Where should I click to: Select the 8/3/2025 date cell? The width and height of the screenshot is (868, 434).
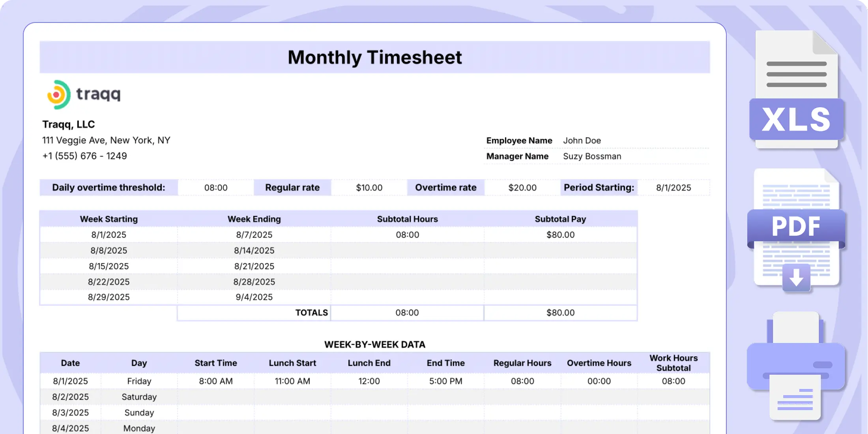[70, 413]
